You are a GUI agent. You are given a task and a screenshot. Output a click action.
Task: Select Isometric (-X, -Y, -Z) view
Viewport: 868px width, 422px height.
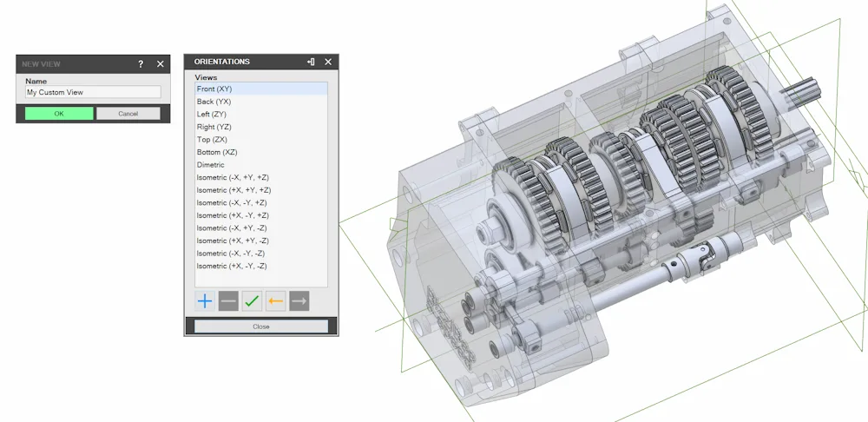[x=260, y=253]
